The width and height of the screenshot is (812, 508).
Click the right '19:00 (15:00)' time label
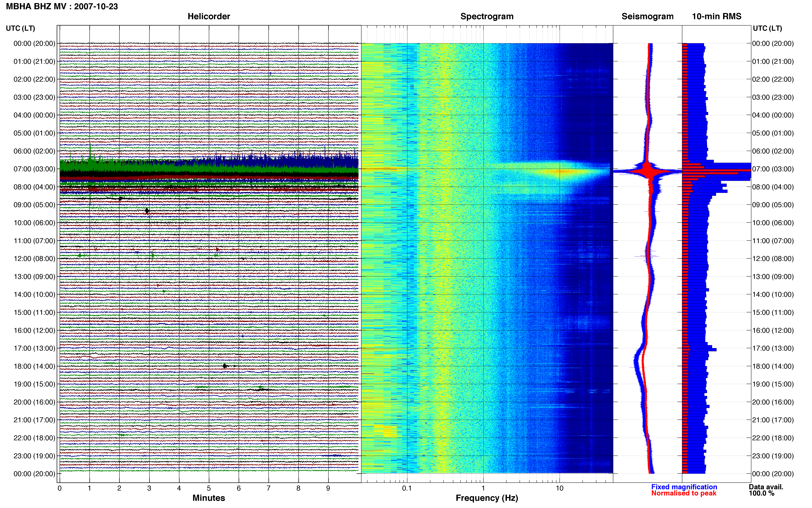pos(773,384)
